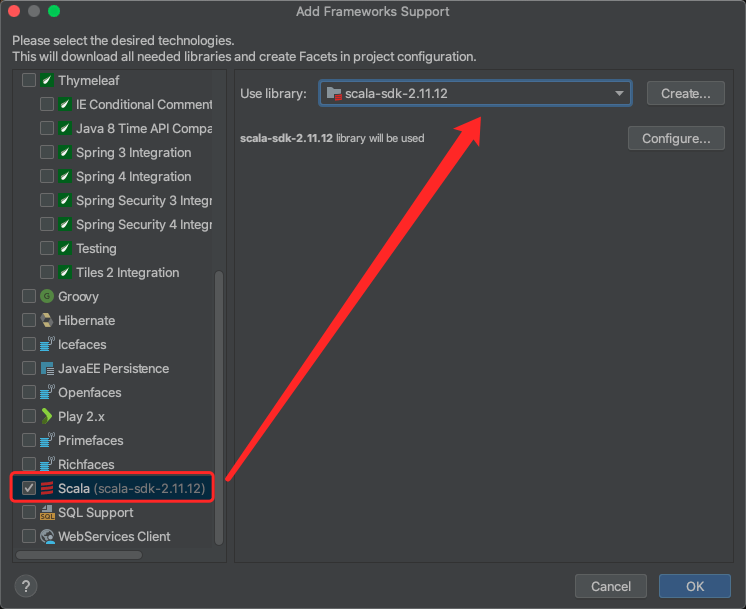
Task: Click the IE Conditional Comments check icon
Action: coord(65,104)
